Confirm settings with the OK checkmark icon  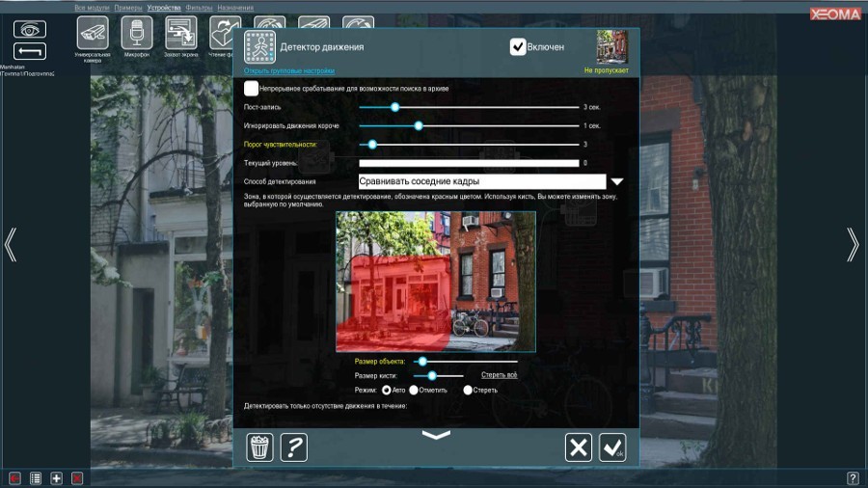point(612,447)
